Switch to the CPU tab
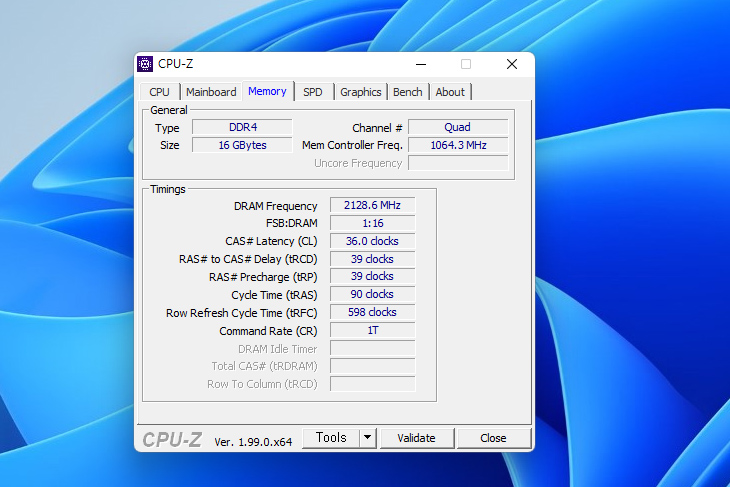730x487 pixels. pos(159,92)
